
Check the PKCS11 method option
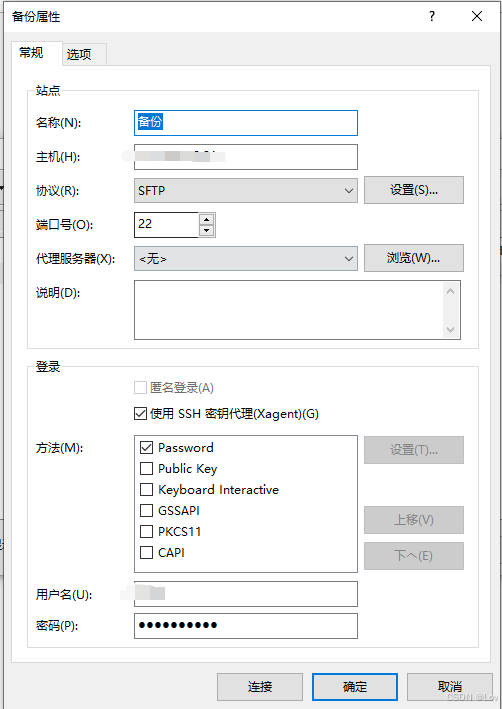click(x=146, y=531)
